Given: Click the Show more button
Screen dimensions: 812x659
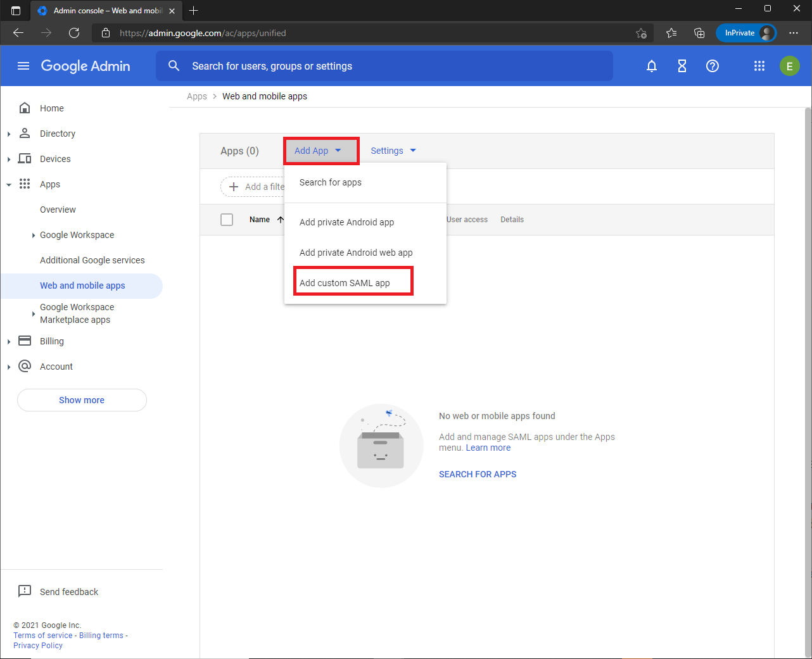Looking at the screenshot, I should coord(82,400).
